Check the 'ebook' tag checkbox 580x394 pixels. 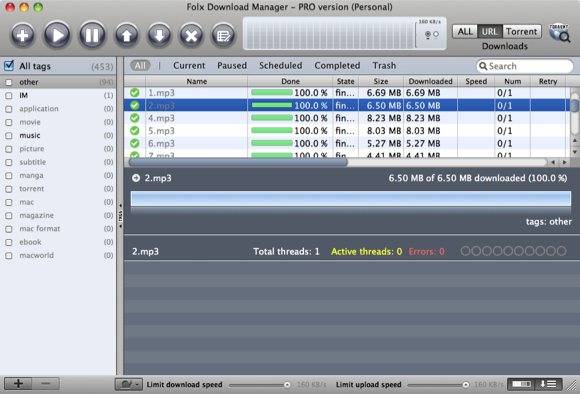pyautogui.click(x=9, y=242)
